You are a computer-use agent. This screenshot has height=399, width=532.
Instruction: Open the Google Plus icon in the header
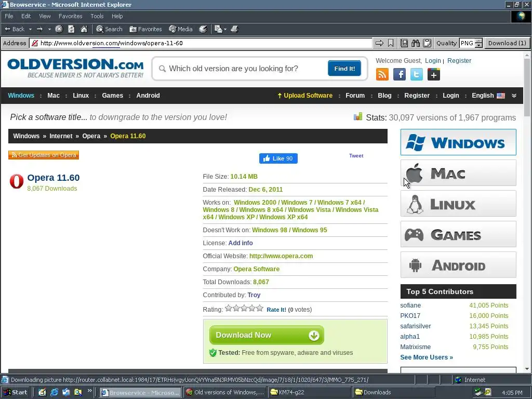434,74
